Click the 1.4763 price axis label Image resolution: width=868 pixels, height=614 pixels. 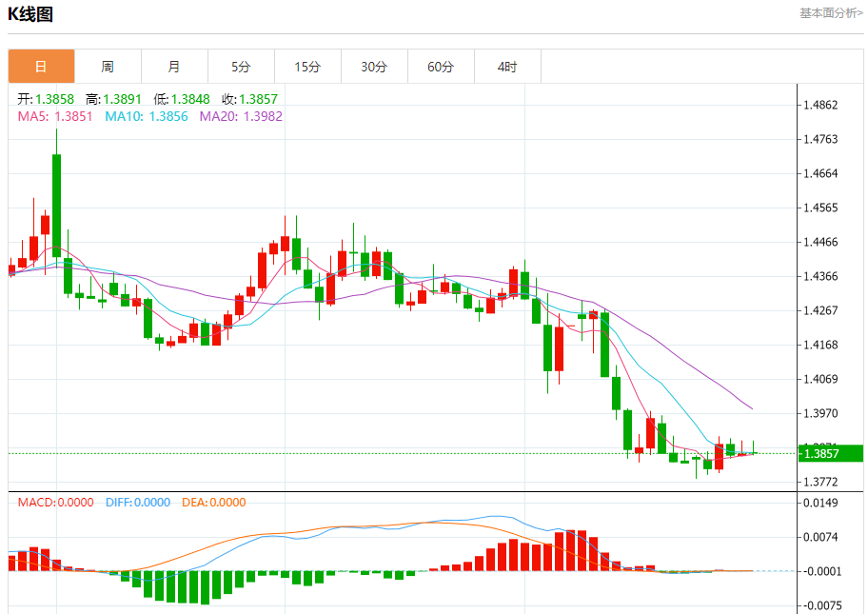[x=820, y=139]
